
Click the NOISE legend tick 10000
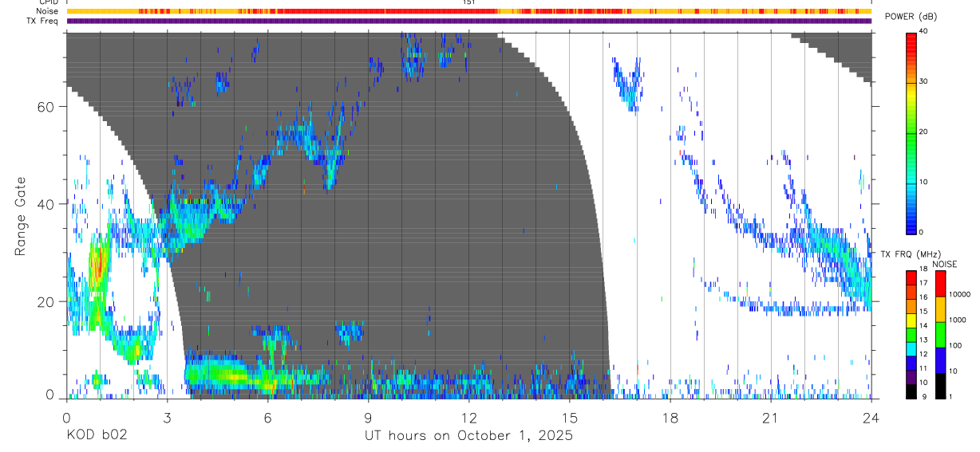[x=959, y=294]
